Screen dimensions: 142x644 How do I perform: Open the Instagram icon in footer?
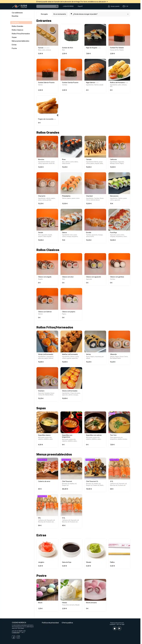(x=18, y=637)
